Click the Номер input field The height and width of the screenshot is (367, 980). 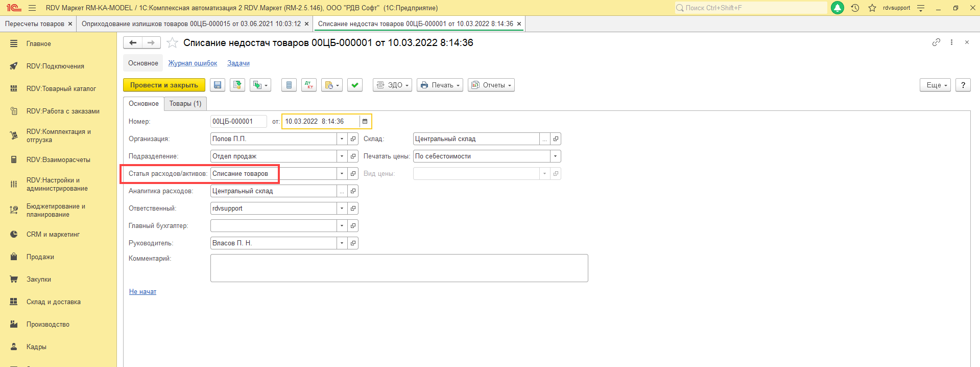coord(238,122)
